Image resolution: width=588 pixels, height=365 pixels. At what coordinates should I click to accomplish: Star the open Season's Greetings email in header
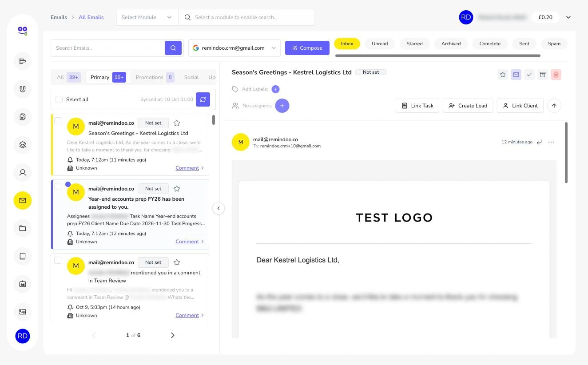(503, 75)
